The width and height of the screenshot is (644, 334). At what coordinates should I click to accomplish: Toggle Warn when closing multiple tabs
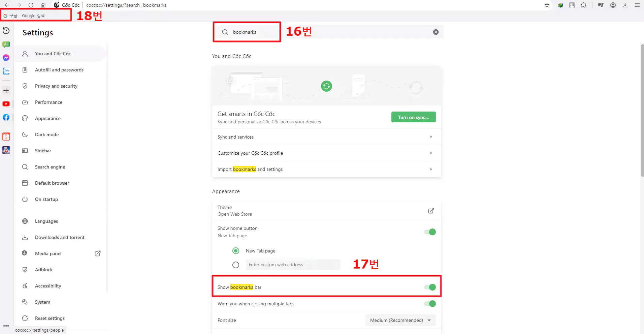[x=430, y=304]
